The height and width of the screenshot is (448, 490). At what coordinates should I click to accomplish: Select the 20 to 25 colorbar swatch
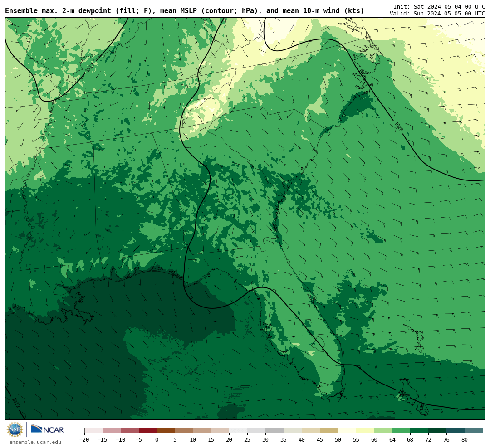[x=239, y=431]
